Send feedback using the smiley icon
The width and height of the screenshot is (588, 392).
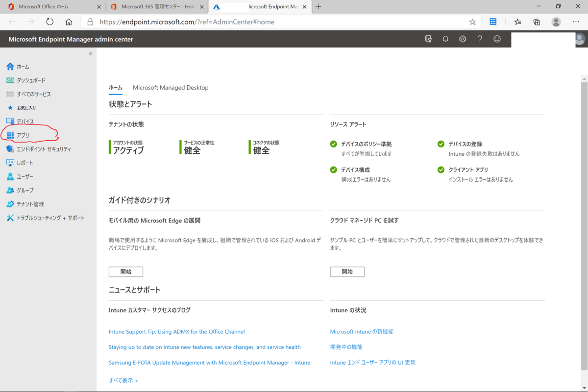pyautogui.click(x=497, y=39)
